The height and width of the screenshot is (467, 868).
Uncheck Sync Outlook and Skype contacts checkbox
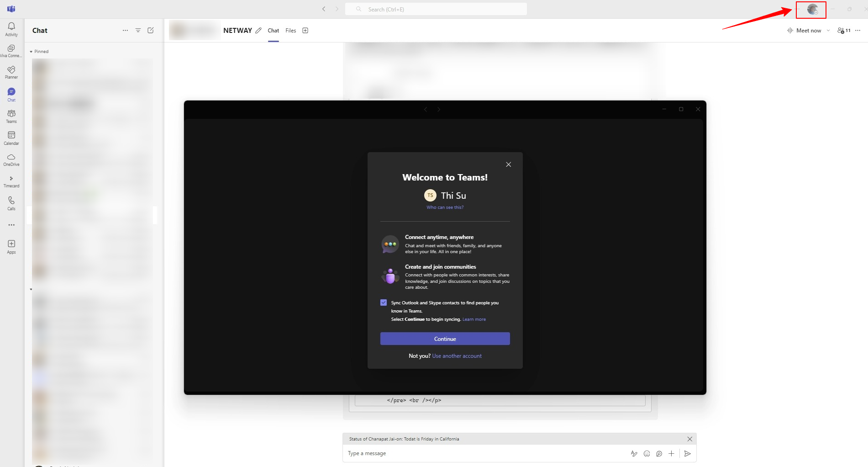click(384, 302)
